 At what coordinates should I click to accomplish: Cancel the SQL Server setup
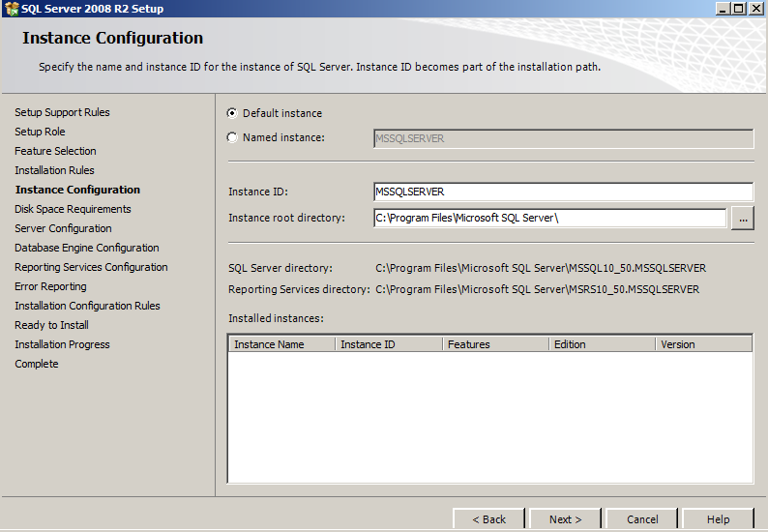click(x=642, y=519)
